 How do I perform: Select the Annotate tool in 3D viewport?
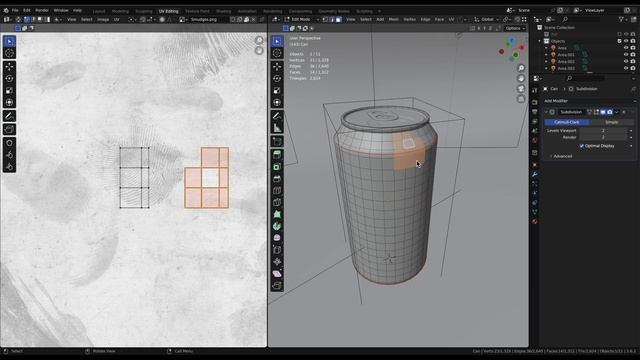[x=277, y=116]
